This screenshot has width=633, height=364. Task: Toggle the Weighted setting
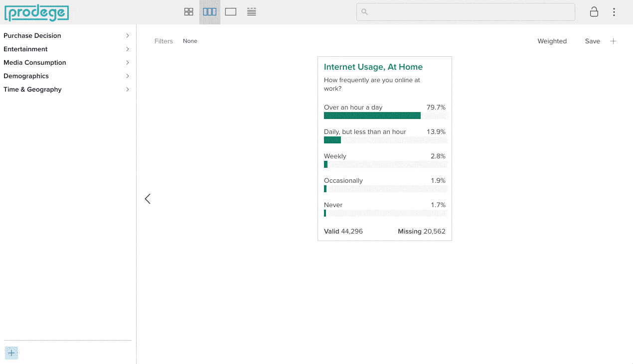click(552, 41)
